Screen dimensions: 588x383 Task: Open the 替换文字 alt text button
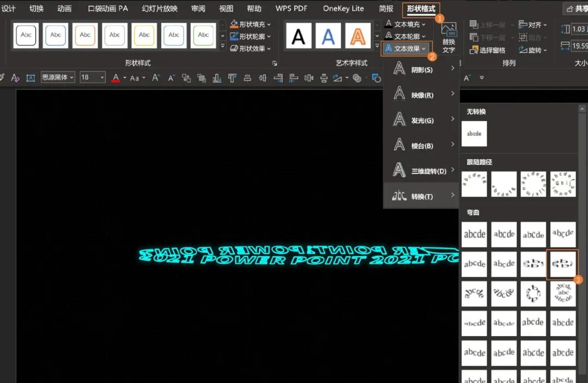pyautogui.click(x=449, y=38)
